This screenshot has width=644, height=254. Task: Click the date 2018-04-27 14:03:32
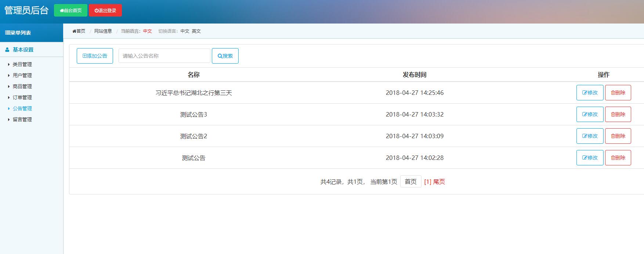point(415,114)
